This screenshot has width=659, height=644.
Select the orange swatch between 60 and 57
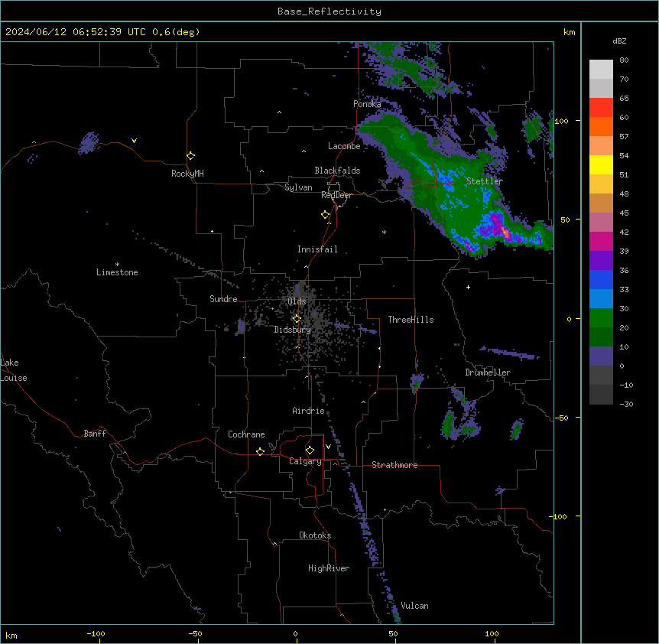click(601, 126)
